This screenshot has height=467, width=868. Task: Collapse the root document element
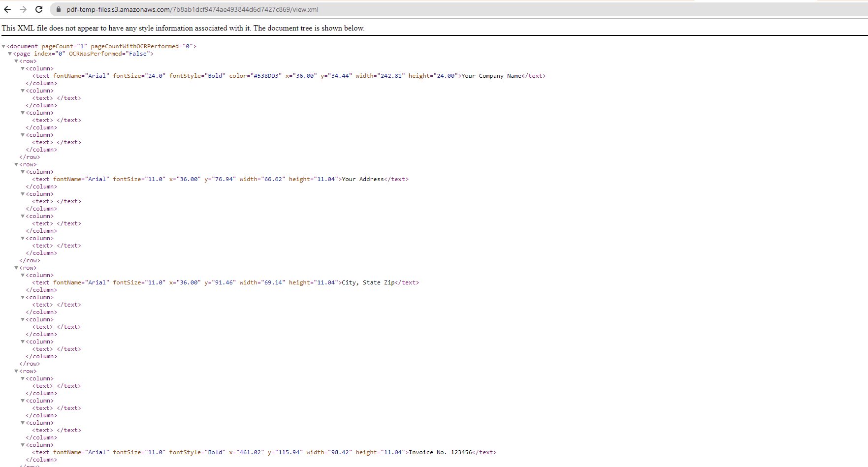[3, 46]
